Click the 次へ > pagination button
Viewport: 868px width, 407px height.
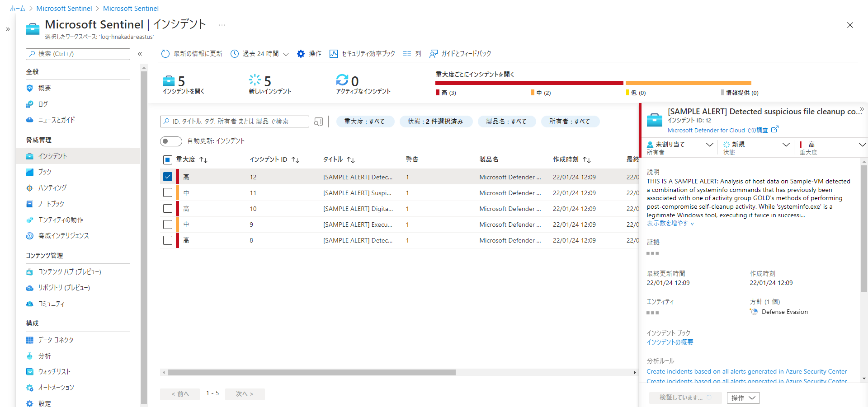(x=245, y=394)
